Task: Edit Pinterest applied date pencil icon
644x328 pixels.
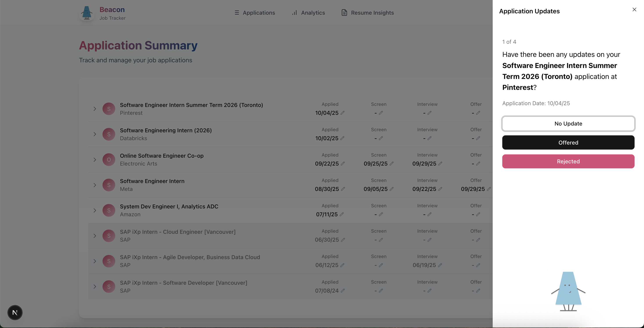Action: click(343, 113)
